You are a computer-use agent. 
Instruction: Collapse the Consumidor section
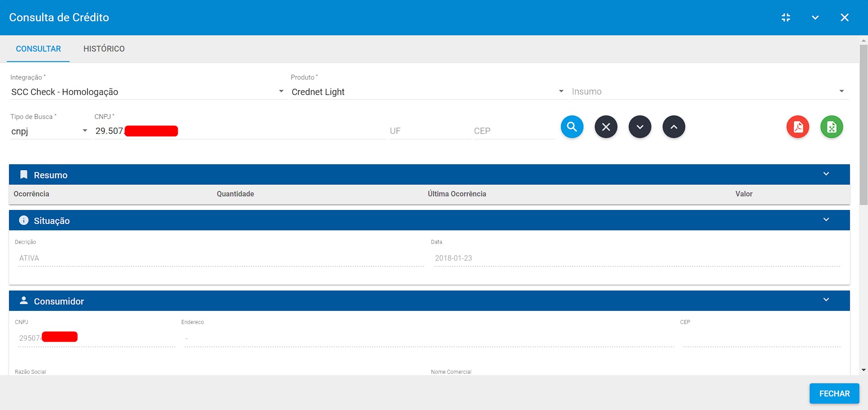click(x=826, y=300)
